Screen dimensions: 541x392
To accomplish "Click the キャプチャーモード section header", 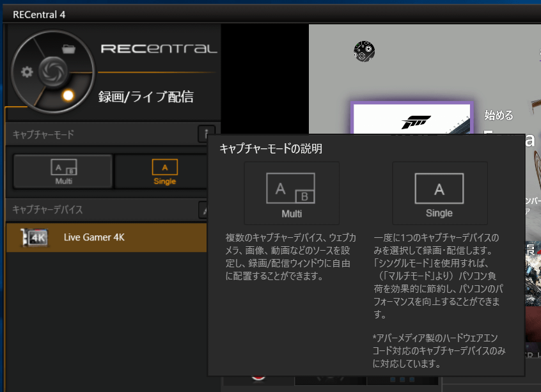I will point(43,134).
